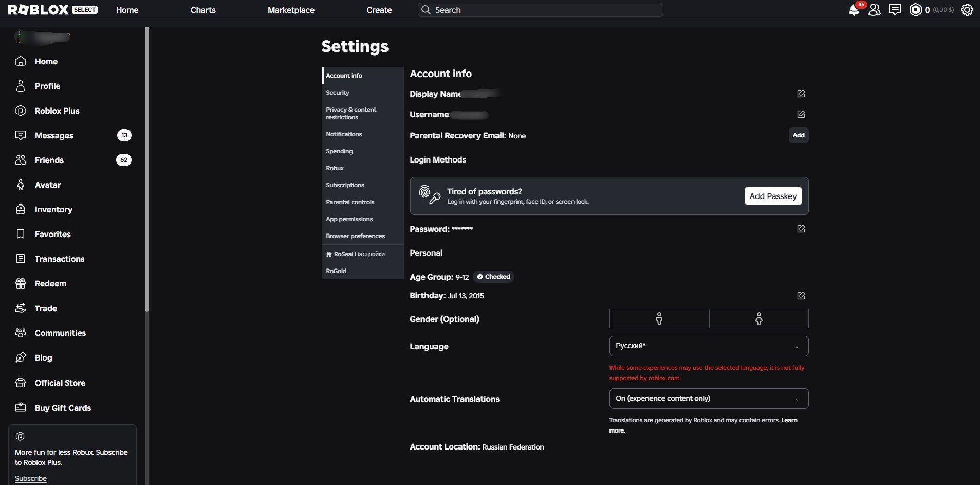
Task: Click the Official Store shop icon
Action: (x=21, y=383)
